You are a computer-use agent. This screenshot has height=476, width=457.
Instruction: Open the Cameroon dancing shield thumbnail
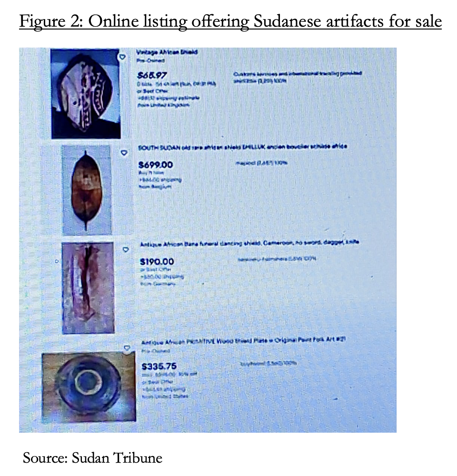pos(88,288)
